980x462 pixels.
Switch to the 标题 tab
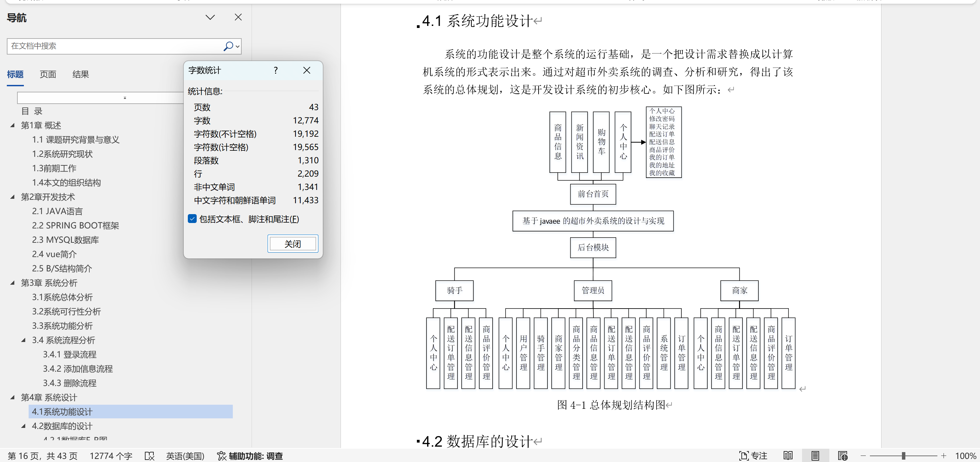pyautogui.click(x=15, y=74)
